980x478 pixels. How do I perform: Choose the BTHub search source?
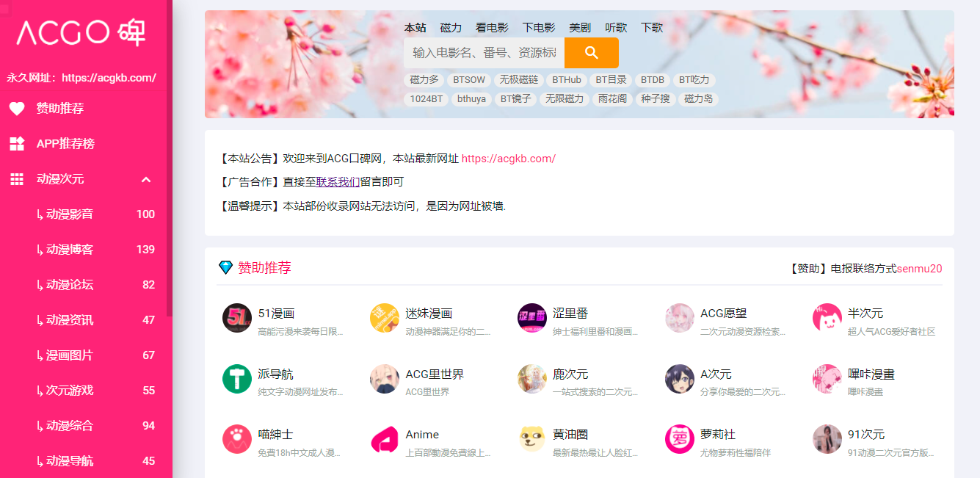point(567,80)
